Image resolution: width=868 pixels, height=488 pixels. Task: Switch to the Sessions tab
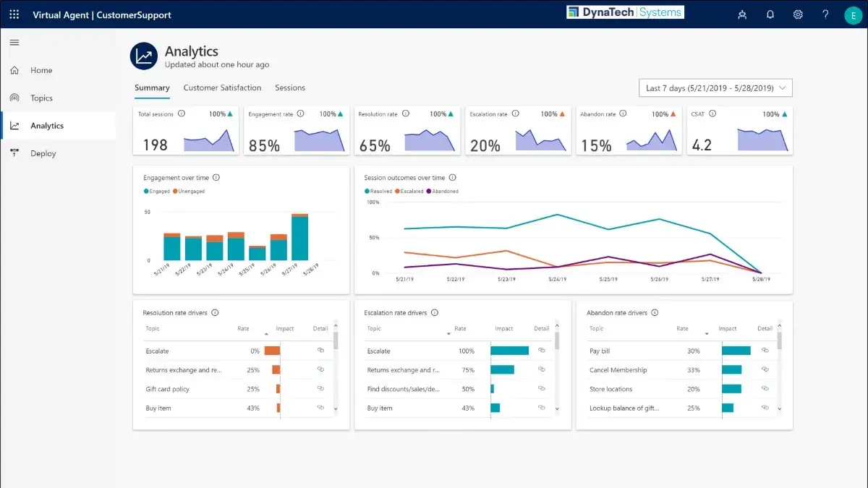(290, 87)
